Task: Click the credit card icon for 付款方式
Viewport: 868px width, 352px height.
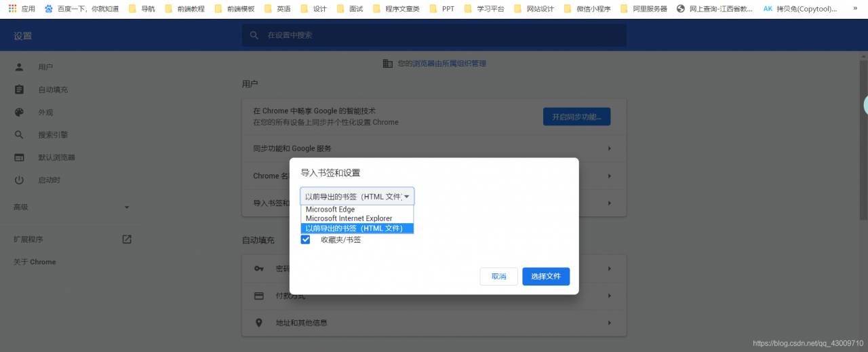Action: [x=259, y=296]
